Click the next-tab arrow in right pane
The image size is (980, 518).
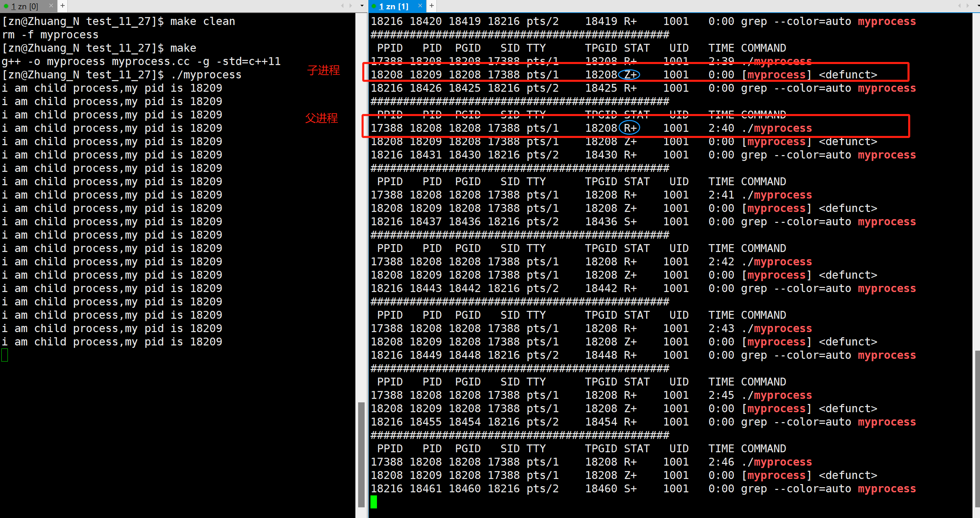coord(968,6)
